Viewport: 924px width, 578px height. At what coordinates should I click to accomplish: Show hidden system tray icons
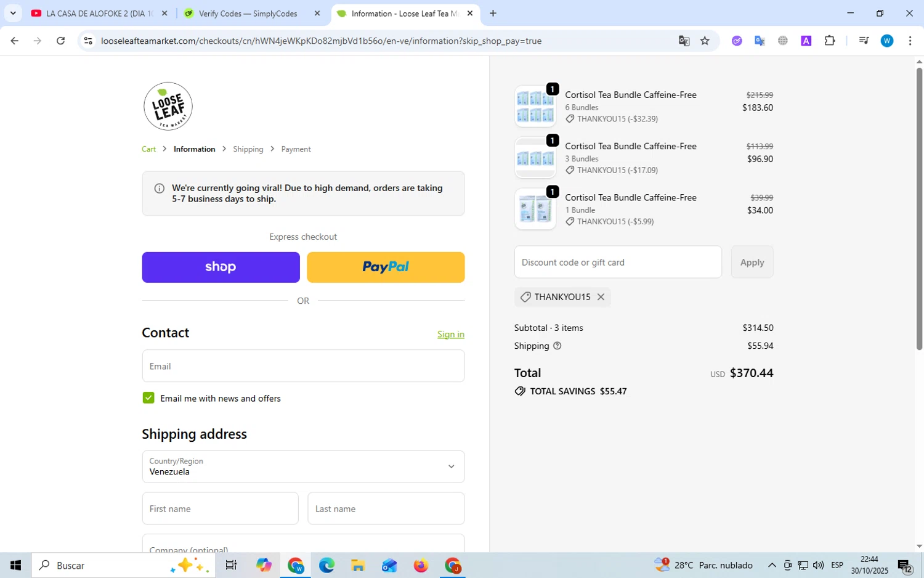(772, 565)
